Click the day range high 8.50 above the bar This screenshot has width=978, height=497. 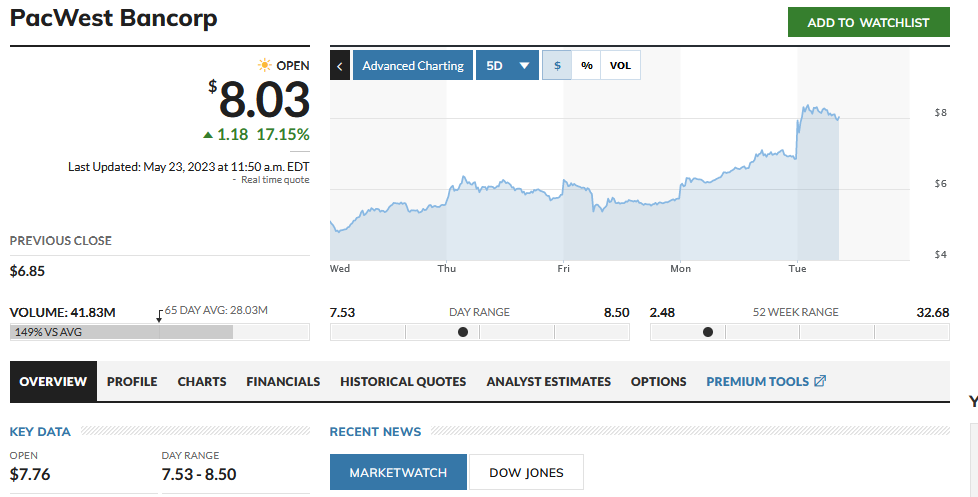click(616, 312)
